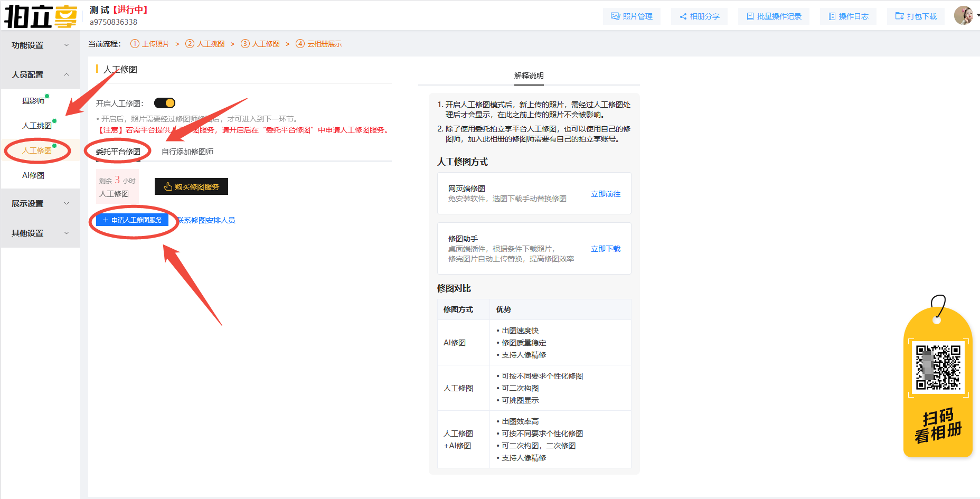Toggle the 开启人工修图 switch
The width and height of the screenshot is (980, 499).
pyautogui.click(x=165, y=103)
